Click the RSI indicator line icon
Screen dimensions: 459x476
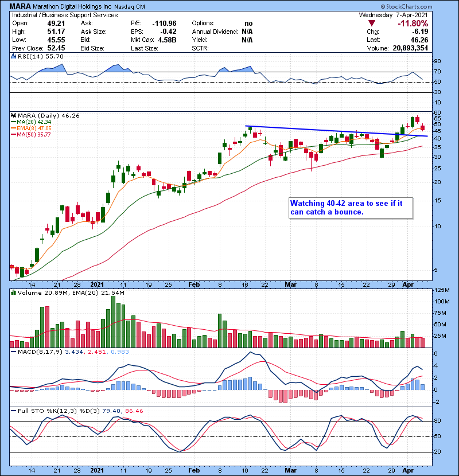pos(13,56)
